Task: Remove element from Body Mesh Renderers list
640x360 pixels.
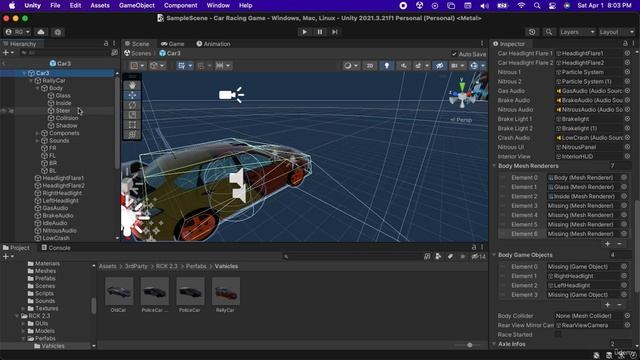Action: pos(620,244)
